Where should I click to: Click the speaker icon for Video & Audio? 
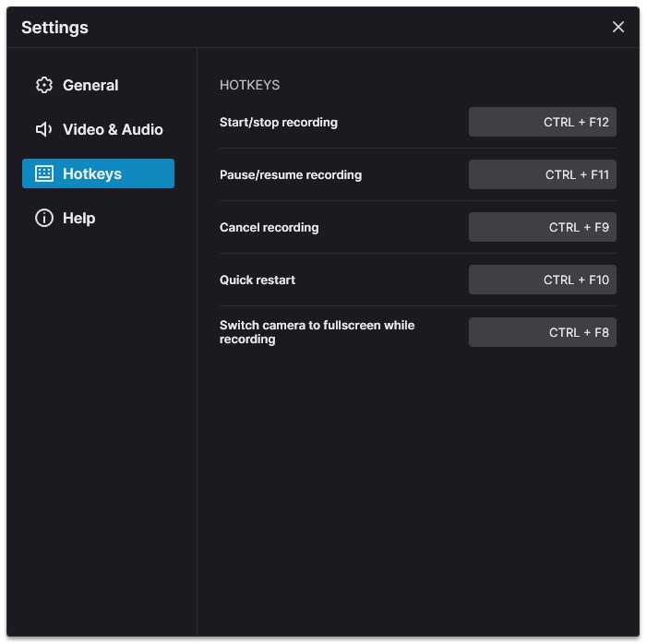[43, 129]
